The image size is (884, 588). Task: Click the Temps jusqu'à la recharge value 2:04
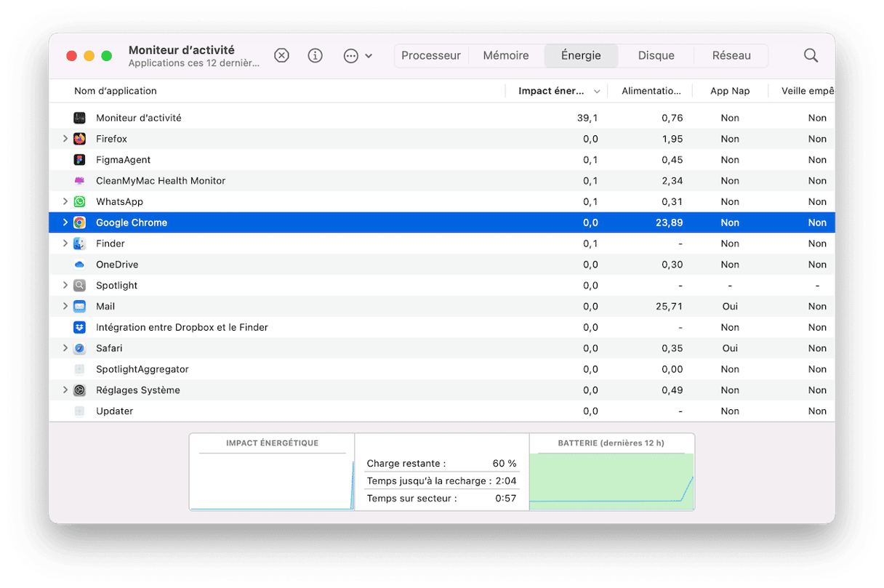point(506,481)
